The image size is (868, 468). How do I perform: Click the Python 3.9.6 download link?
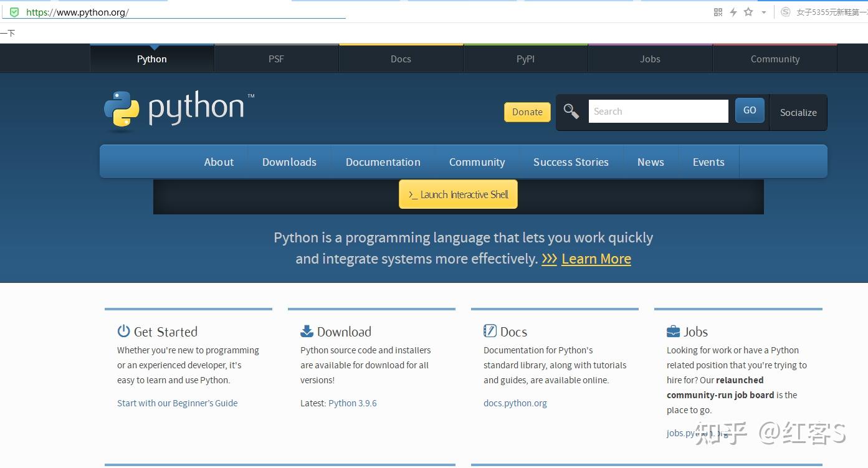pyautogui.click(x=353, y=403)
